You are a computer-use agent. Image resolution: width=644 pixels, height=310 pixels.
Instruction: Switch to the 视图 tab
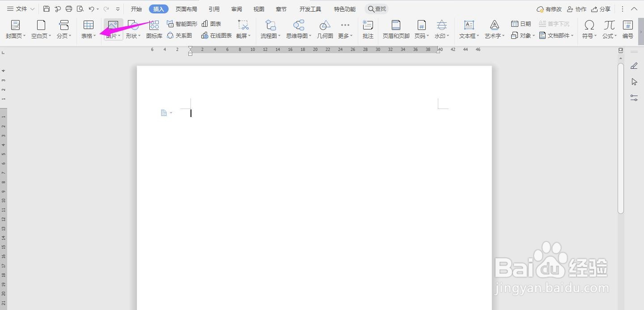pyautogui.click(x=258, y=9)
